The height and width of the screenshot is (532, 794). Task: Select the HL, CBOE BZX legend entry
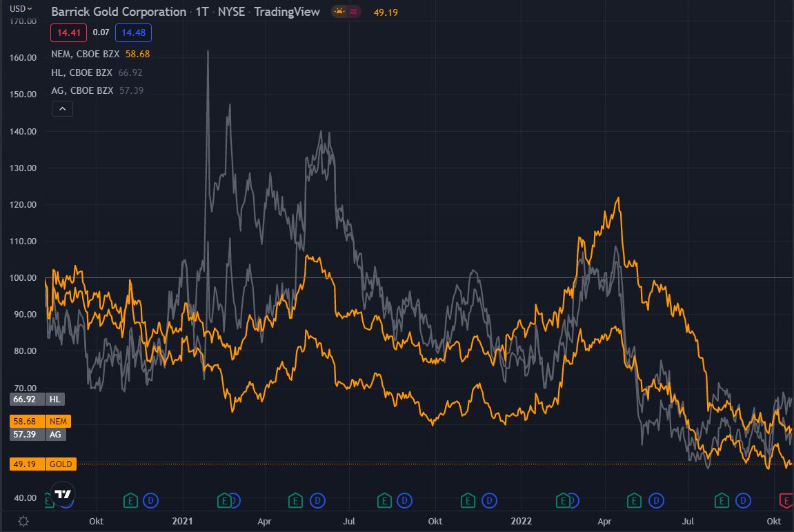[83, 72]
